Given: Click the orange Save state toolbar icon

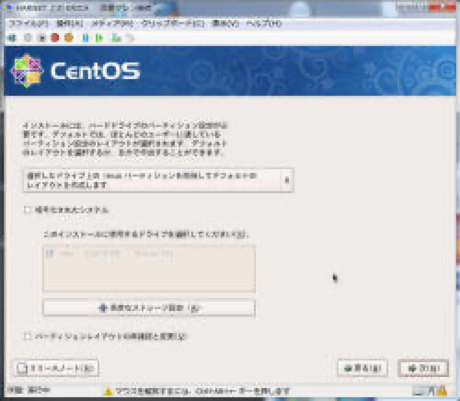Looking at the screenshot, I should coord(69,38).
